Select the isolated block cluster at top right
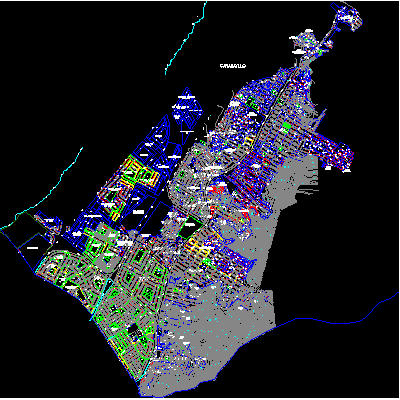Viewport: 400px width, 400px height. click(347, 17)
